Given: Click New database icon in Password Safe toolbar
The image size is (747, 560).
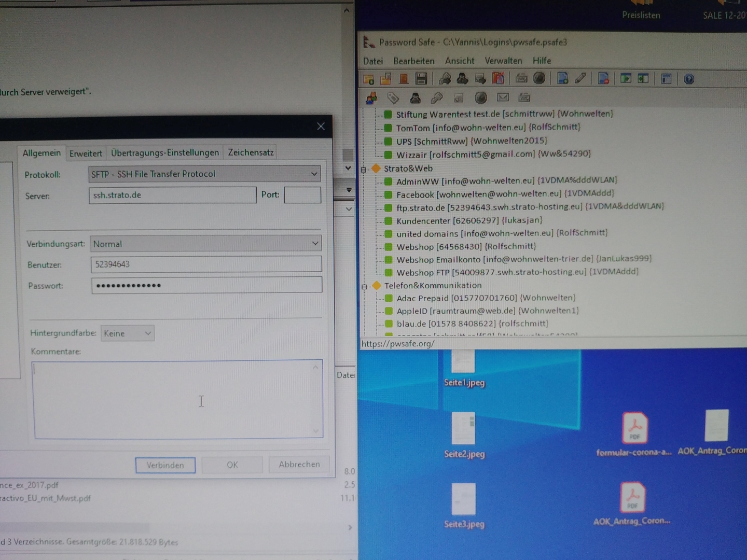Looking at the screenshot, I should 369,79.
